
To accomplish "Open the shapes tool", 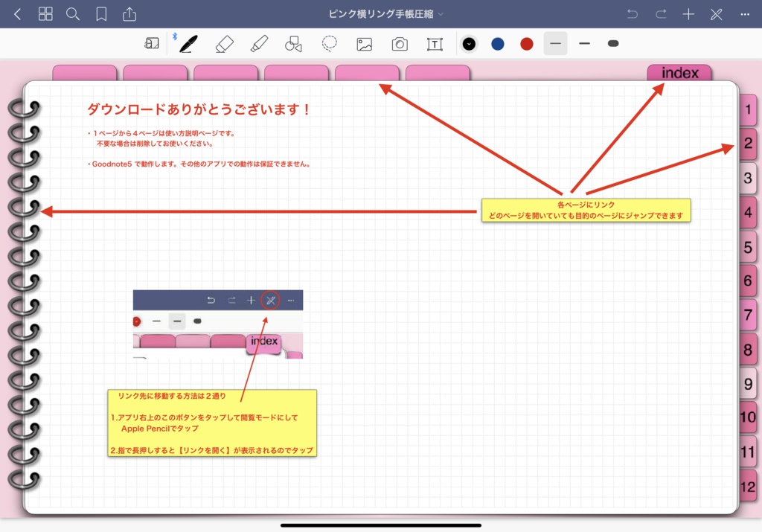I will pos(293,43).
